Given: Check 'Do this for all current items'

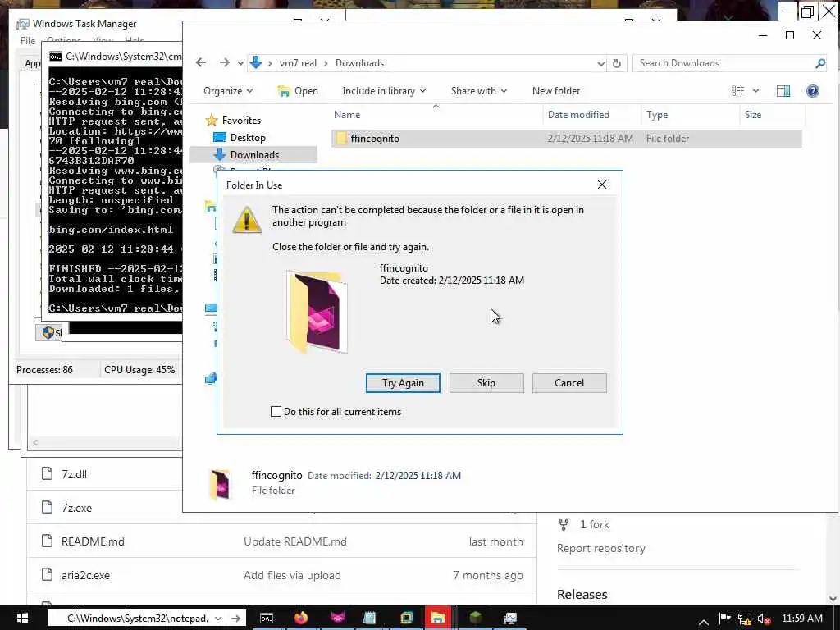Looking at the screenshot, I should (x=276, y=412).
